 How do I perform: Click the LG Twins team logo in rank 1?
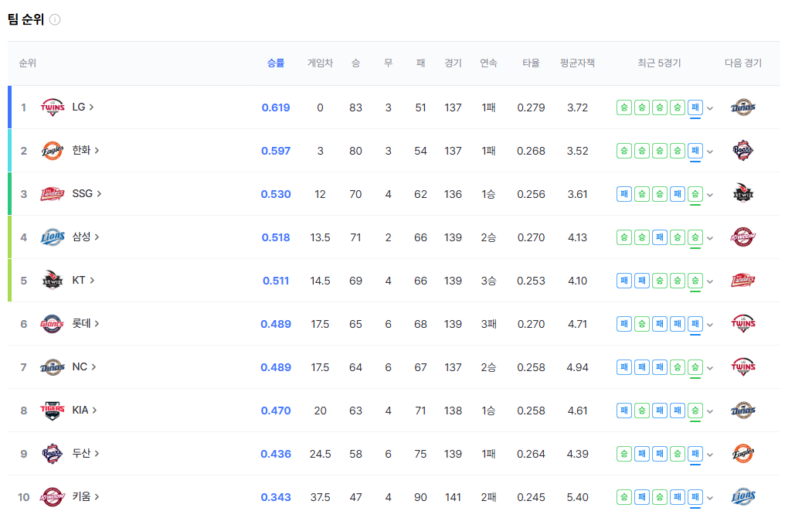pos(53,107)
